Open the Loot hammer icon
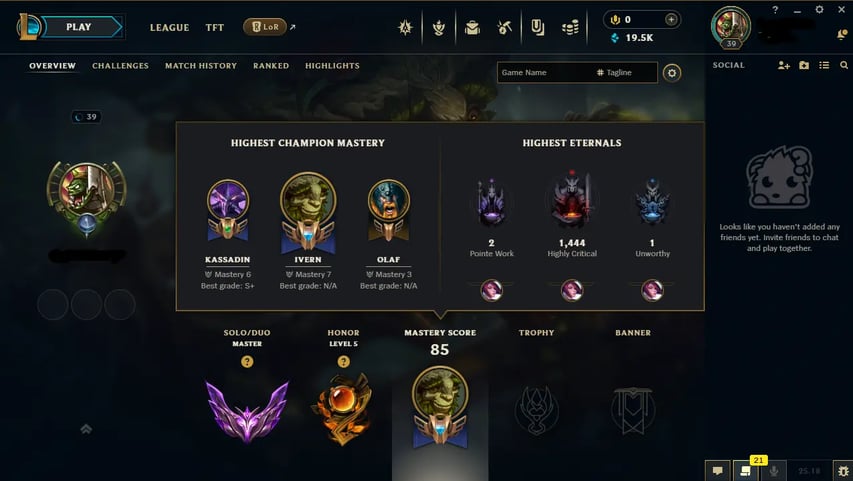Screen dimensions: 853x481 click(504, 27)
